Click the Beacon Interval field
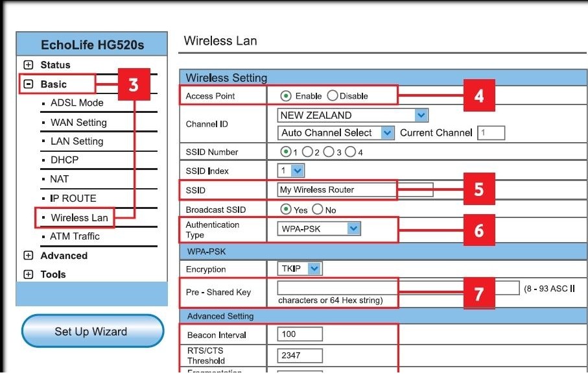This screenshot has width=588, height=377. (x=300, y=334)
